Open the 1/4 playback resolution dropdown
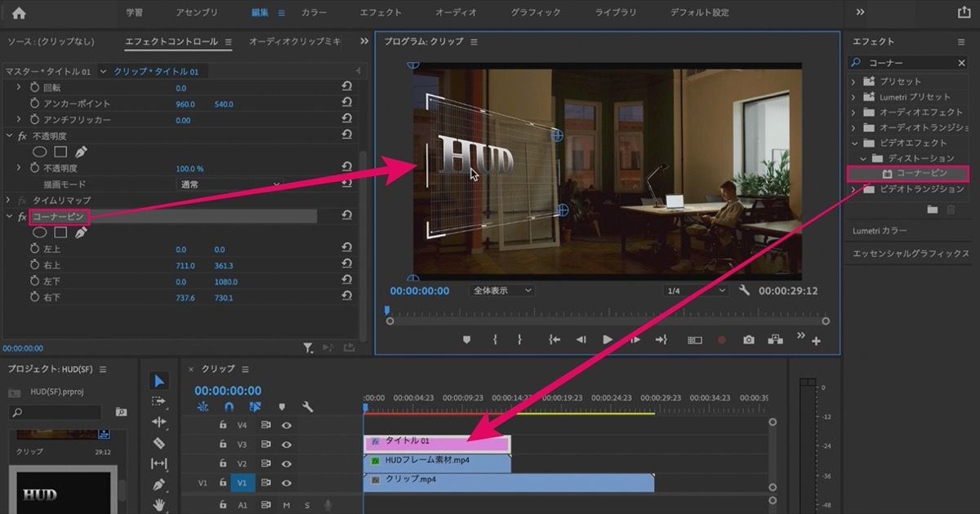This screenshot has height=514, width=980. [696, 290]
